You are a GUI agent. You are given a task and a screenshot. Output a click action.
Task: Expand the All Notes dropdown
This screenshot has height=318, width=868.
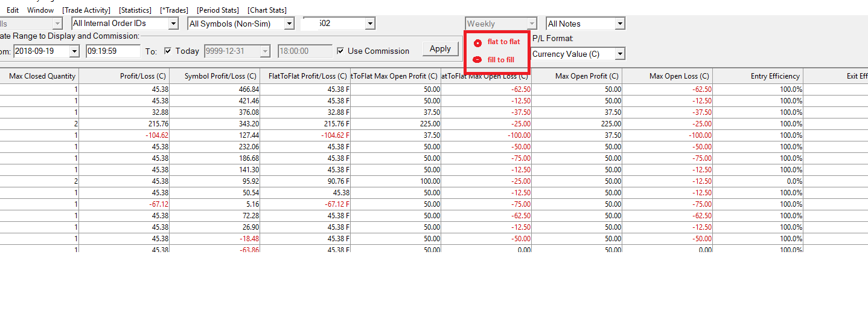(620, 24)
